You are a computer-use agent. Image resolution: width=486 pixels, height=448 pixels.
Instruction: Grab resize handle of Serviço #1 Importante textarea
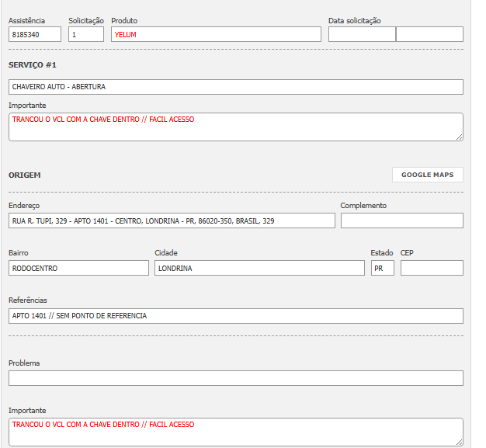(459, 137)
